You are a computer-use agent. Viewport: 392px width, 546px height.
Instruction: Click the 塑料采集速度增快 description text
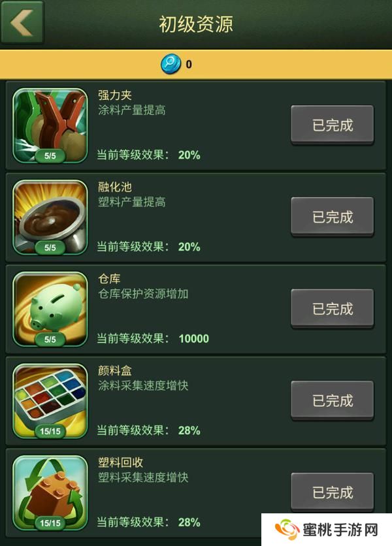(143, 477)
